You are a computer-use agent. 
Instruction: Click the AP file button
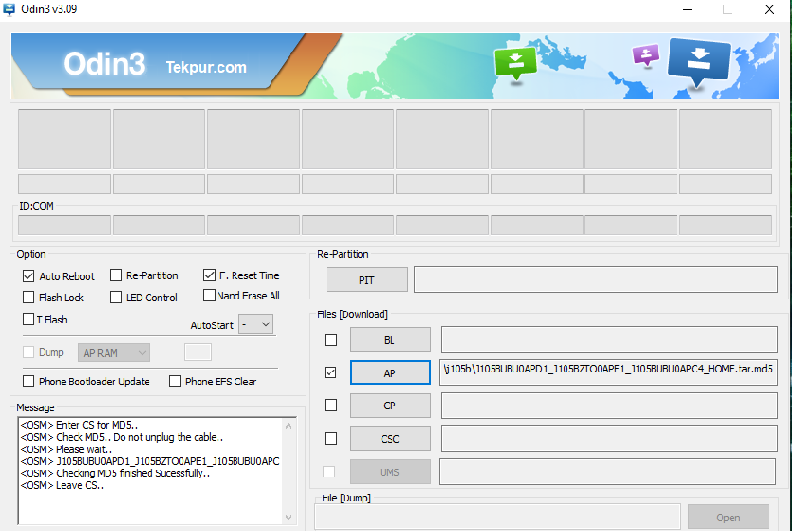coord(390,373)
